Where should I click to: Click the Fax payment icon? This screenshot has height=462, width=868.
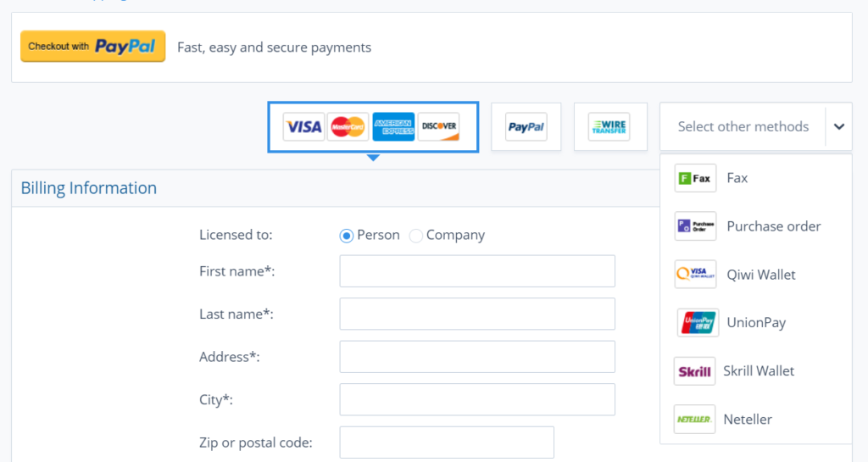pos(695,178)
